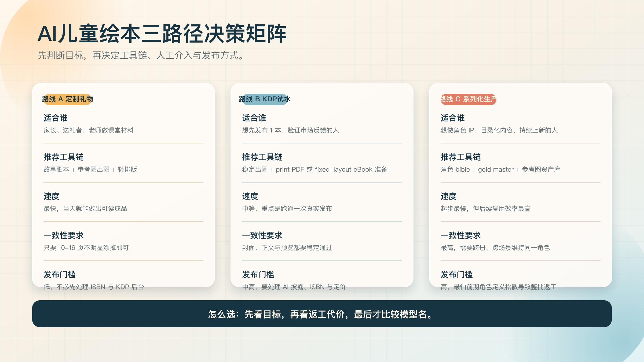
Task: Expand the 速度 section in Route C card
Action: tap(448, 196)
